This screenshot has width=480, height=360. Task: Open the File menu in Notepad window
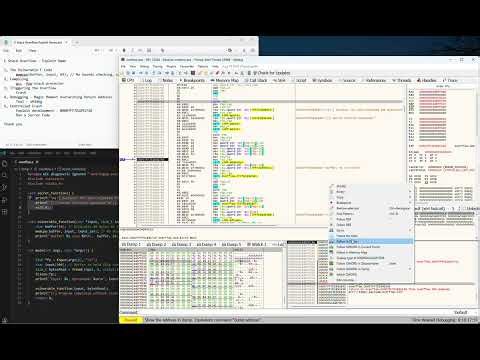click(x=6, y=51)
